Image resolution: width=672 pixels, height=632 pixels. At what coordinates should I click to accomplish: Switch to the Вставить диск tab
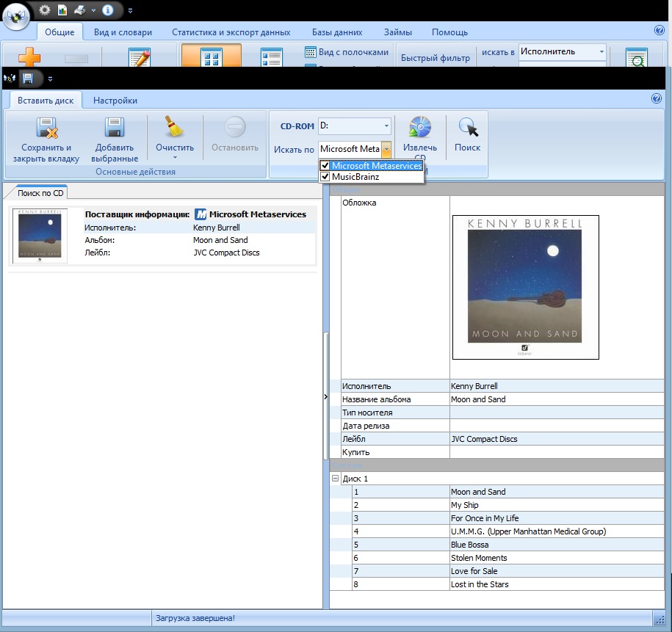tap(46, 101)
